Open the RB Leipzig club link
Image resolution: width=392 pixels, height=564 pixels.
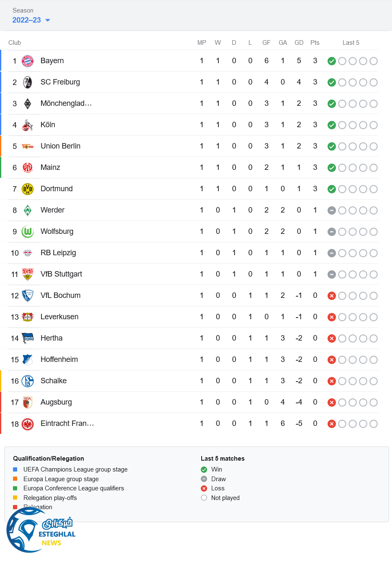(x=58, y=253)
